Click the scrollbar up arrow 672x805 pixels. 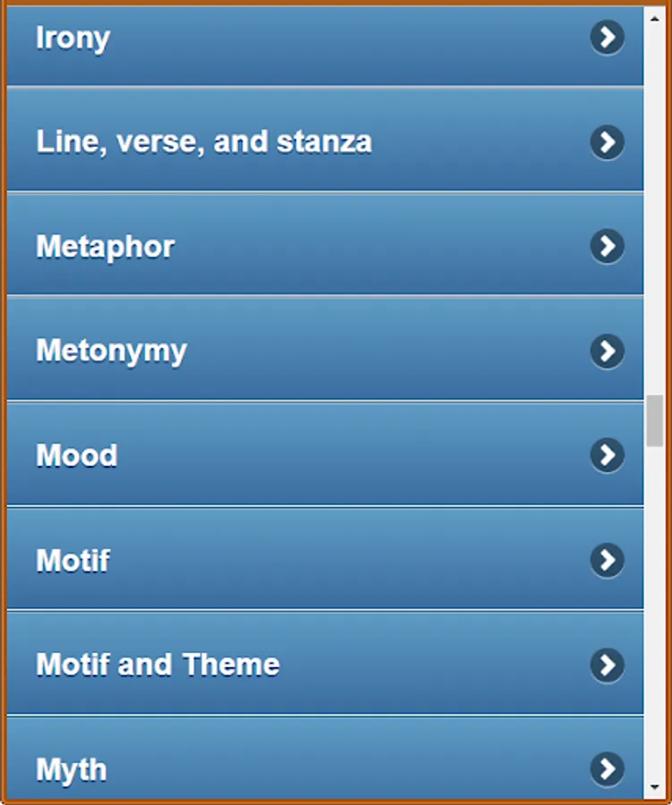click(654, 19)
